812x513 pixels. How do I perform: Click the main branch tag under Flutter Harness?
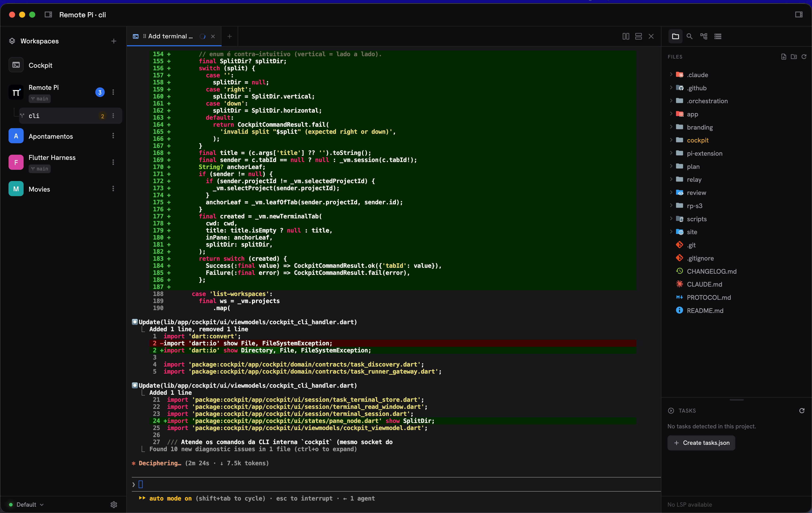(x=40, y=169)
